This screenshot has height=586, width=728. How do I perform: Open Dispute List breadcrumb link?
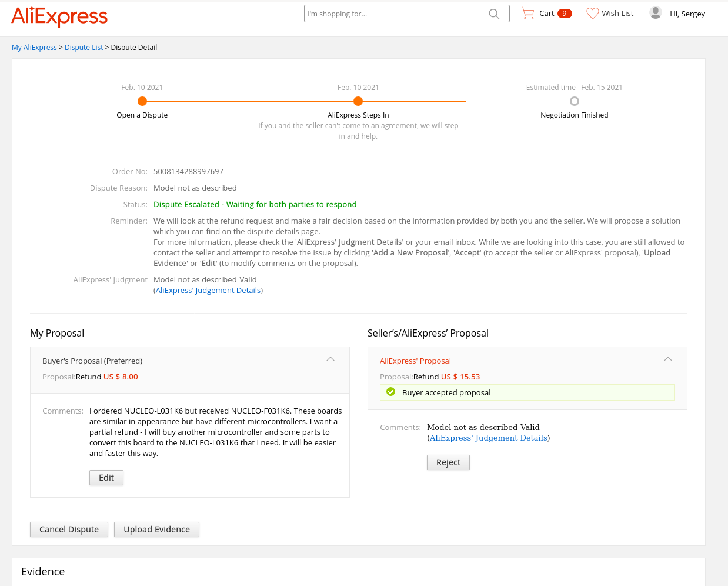84,48
